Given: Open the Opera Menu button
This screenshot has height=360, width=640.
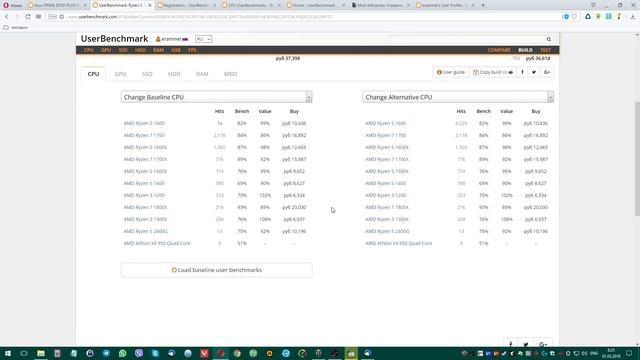Looking at the screenshot, I should pyautogui.click(x=12, y=5).
